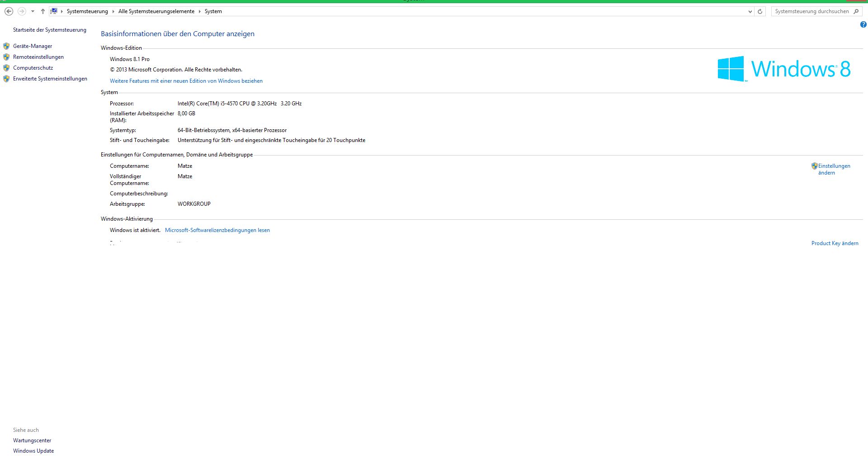Expand the chevron before Systemsteuerung

[62, 11]
